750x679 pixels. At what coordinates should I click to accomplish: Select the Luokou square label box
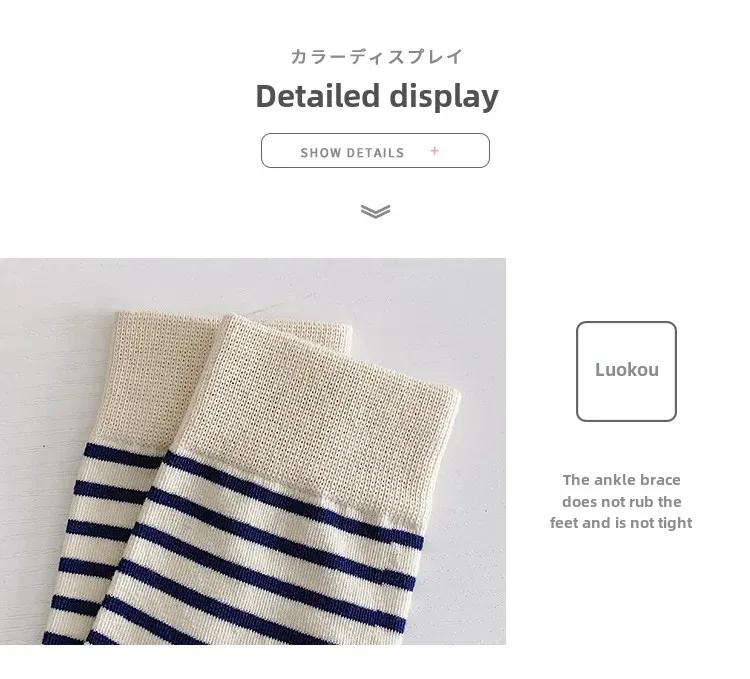coord(626,372)
